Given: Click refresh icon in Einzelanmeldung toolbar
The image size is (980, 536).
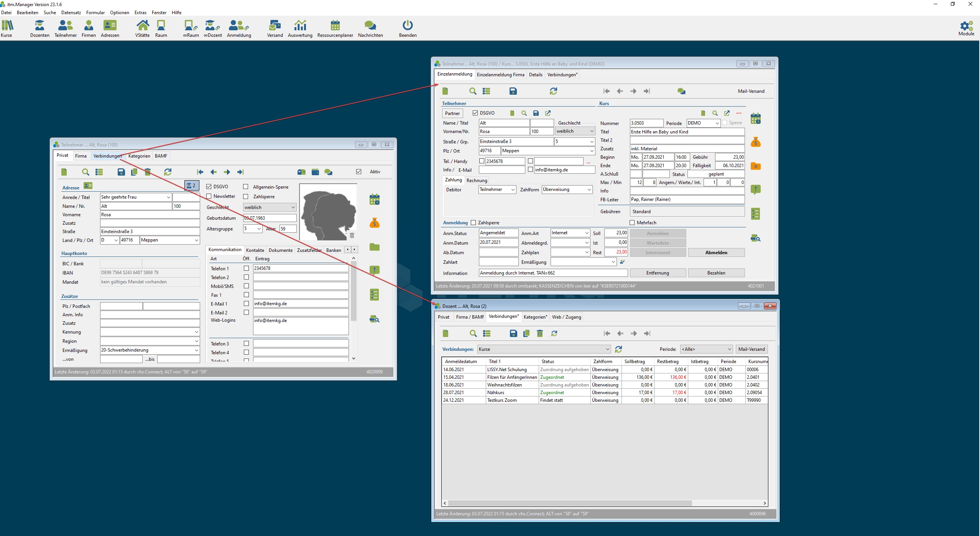Looking at the screenshot, I should [553, 91].
